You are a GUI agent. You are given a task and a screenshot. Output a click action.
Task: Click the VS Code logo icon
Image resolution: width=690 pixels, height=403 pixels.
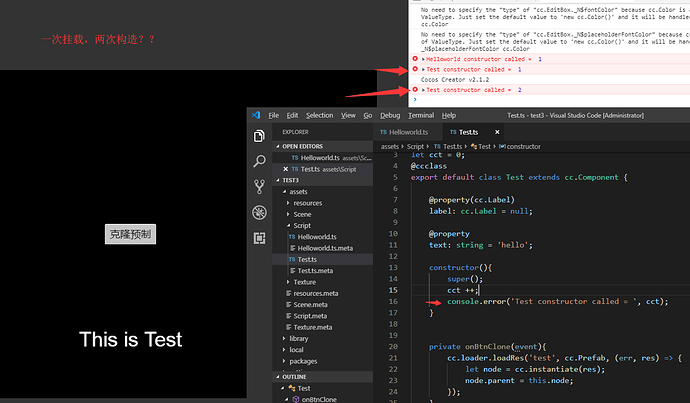pyautogui.click(x=256, y=115)
